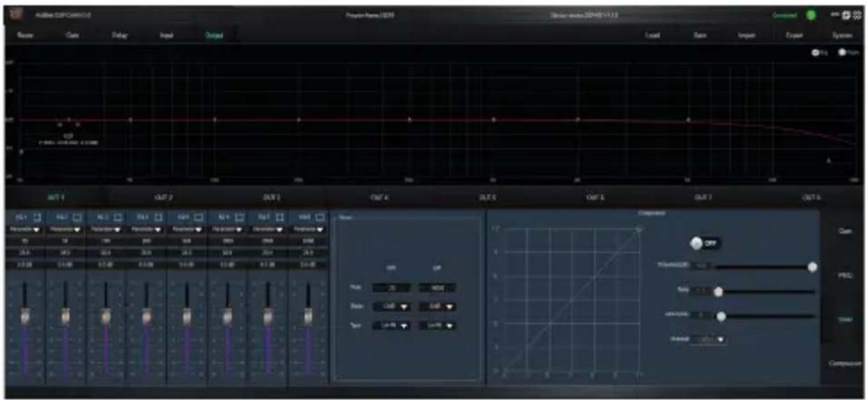Image resolution: width=868 pixels, height=400 pixels.
Task: Open the EQ 8 filter type dropdown
Action: (308, 229)
